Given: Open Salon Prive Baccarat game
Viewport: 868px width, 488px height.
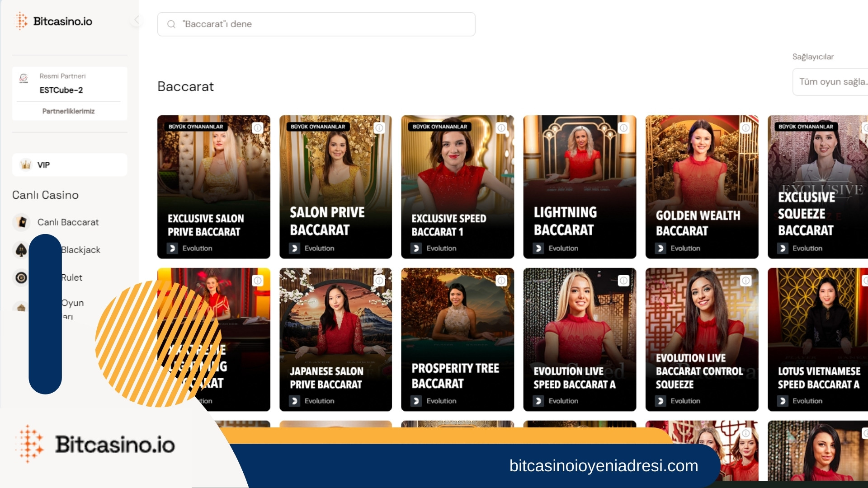Looking at the screenshot, I should pyautogui.click(x=335, y=187).
